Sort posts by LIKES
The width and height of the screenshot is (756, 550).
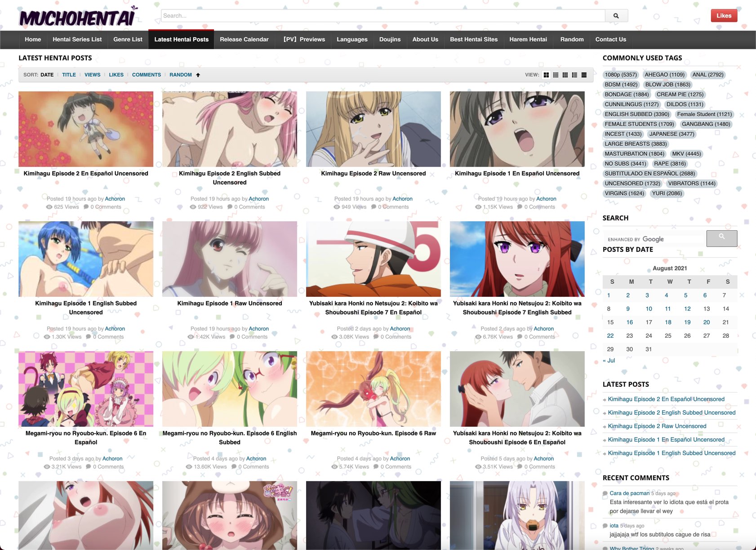pos(116,75)
